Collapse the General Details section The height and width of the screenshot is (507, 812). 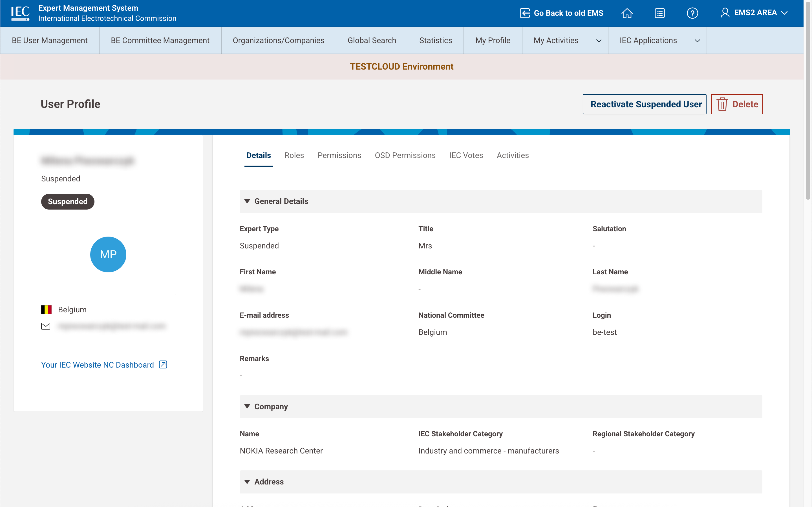point(247,201)
